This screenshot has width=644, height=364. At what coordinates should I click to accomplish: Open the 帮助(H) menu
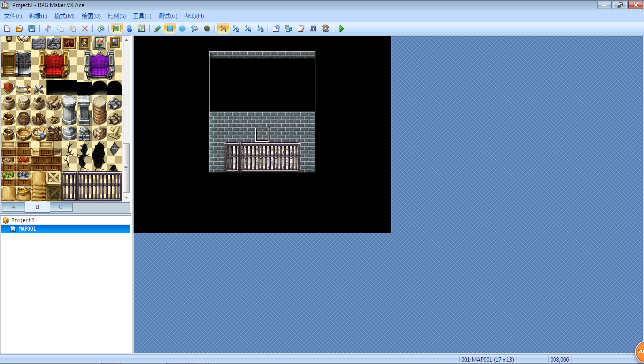click(x=194, y=16)
